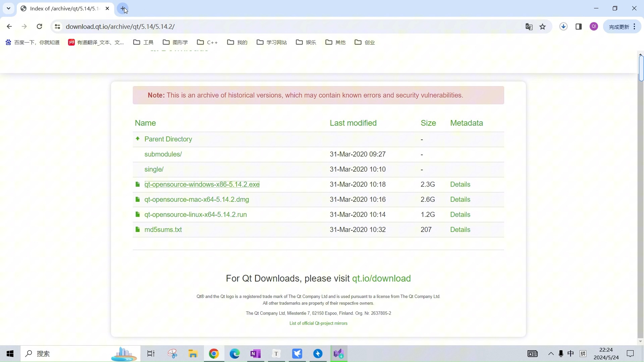The image size is (644, 362).
Task: View Details for the windows exe
Action: tap(460, 184)
